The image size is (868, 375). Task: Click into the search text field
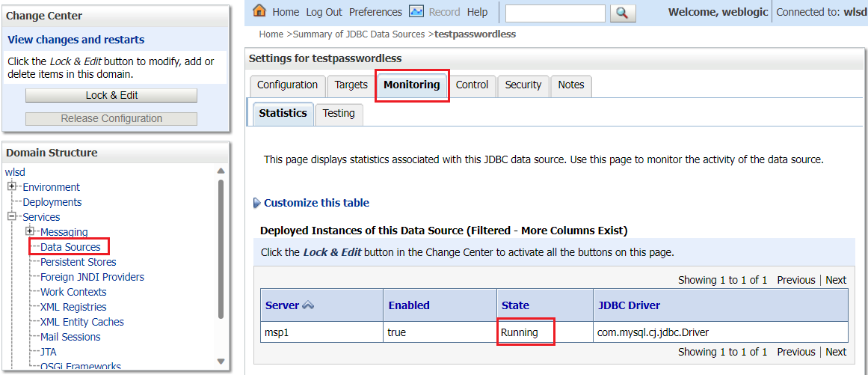click(x=555, y=13)
